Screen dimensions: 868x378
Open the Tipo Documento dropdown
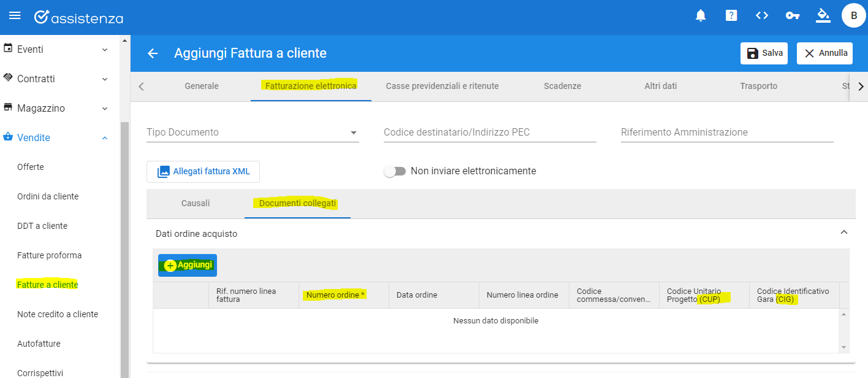coord(253,133)
